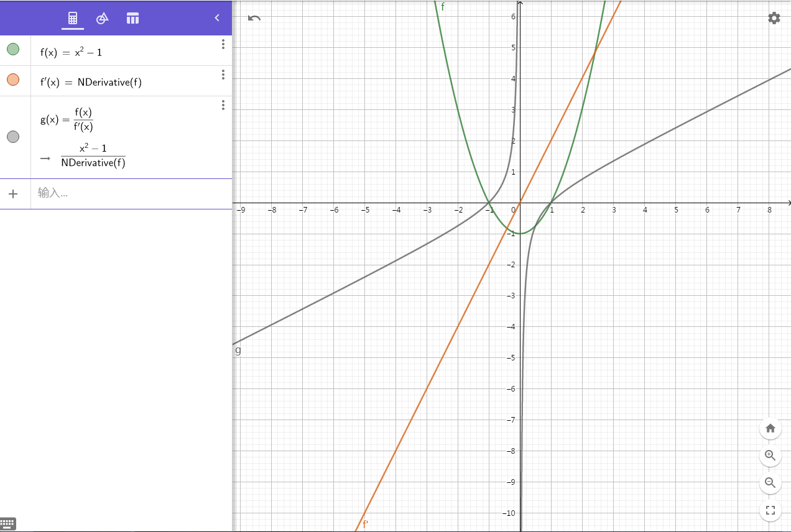This screenshot has width=791, height=532.
Task: Collapse the algebra panel with the chevron
Action: (x=217, y=18)
